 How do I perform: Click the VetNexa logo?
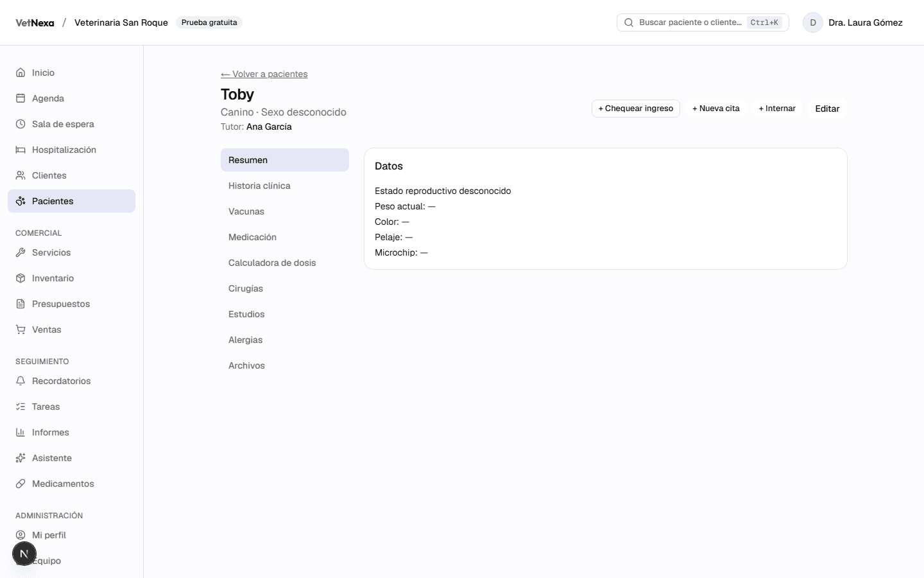pyautogui.click(x=35, y=22)
